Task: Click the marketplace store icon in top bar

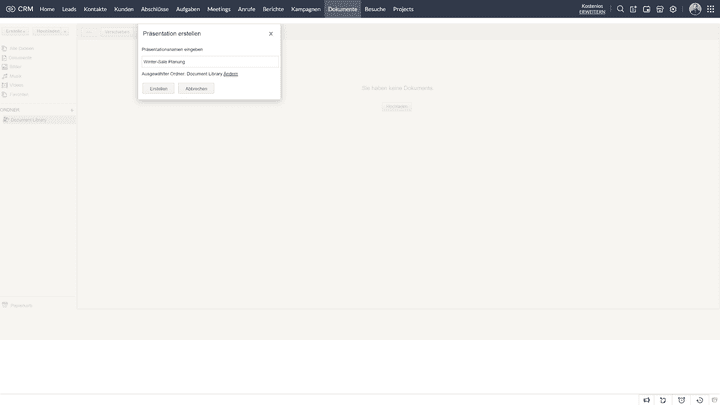Action: (660, 9)
